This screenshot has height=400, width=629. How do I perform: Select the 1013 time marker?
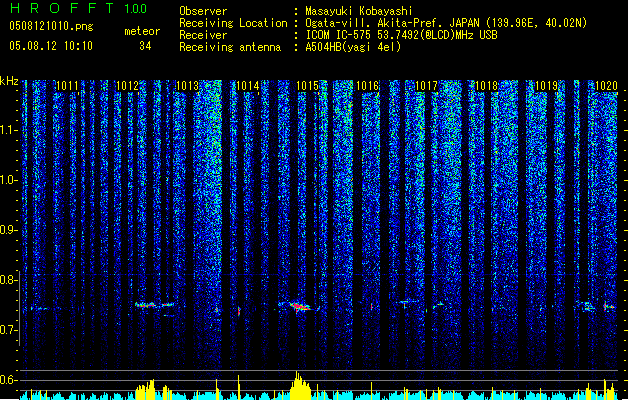[187, 85]
